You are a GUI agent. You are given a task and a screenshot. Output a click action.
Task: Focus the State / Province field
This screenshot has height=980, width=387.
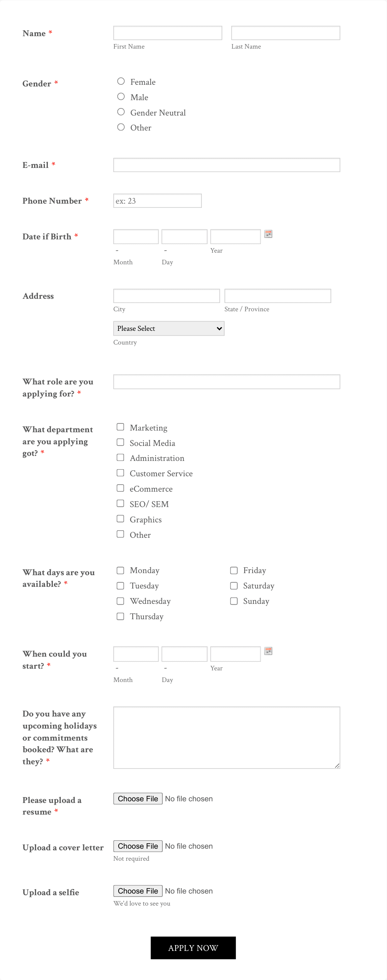tap(278, 296)
